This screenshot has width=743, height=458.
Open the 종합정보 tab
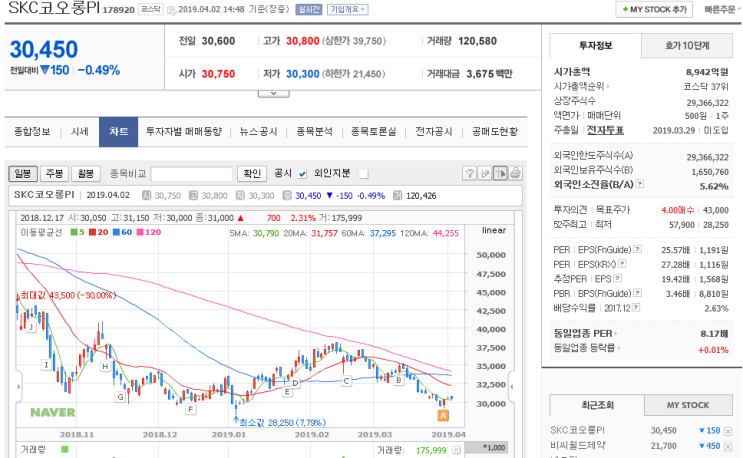click(x=32, y=132)
